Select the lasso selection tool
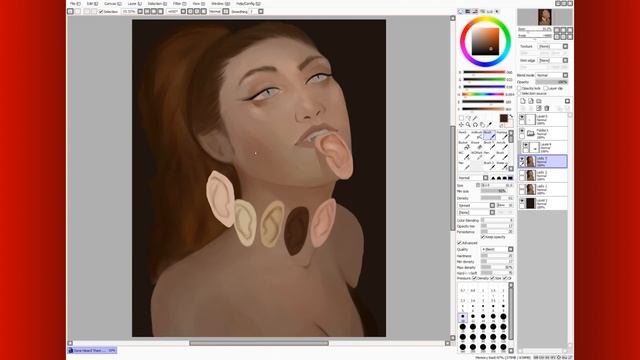Image resolution: width=640 pixels, height=360 pixels. (468, 118)
